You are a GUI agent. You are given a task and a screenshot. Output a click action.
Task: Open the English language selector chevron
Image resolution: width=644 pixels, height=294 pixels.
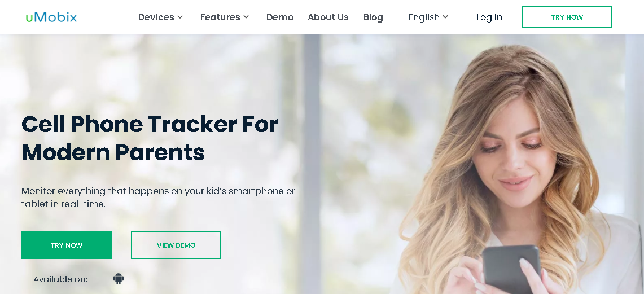(445, 17)
